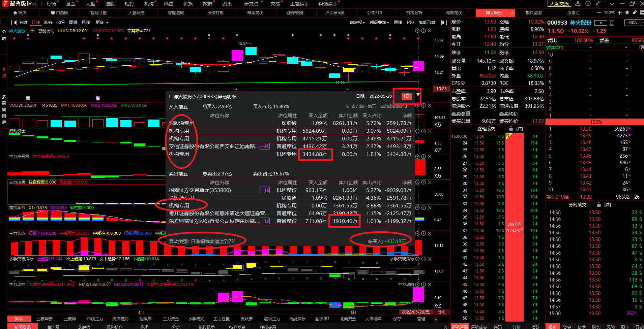Click the pencil edit icon beside zoom
Image resolution: width=644 pixels, height=329 pixels.
635,12
